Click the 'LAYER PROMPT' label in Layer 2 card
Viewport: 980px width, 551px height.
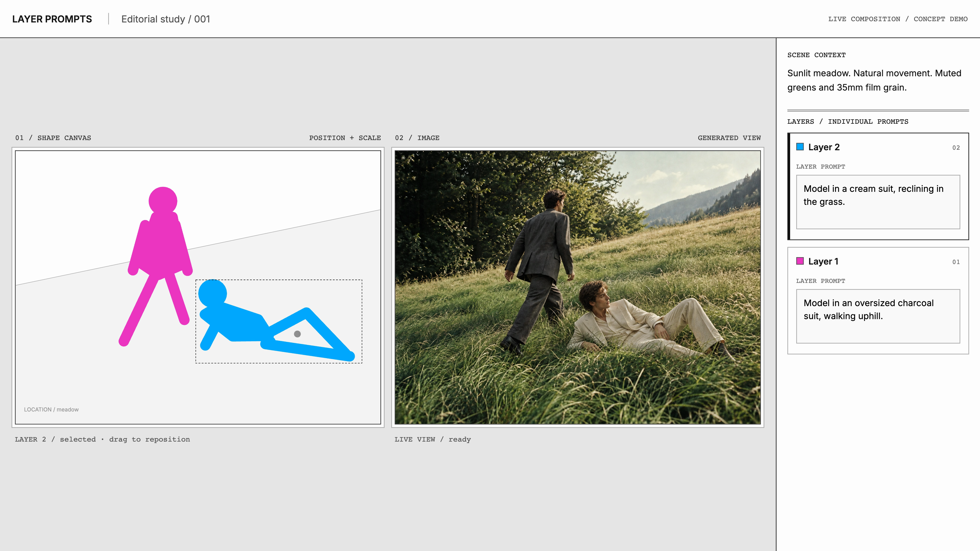[x=820, y=167]
